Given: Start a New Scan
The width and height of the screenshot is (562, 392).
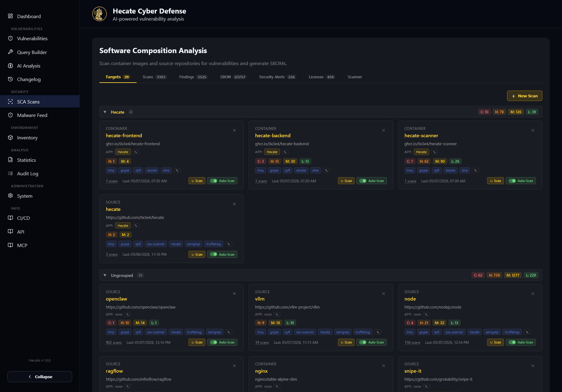Looking at the screenshot, I should (x=525, y=96).
